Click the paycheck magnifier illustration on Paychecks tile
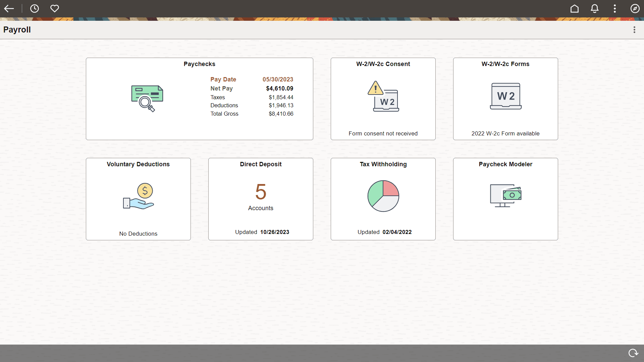 [x=147, y=98]
